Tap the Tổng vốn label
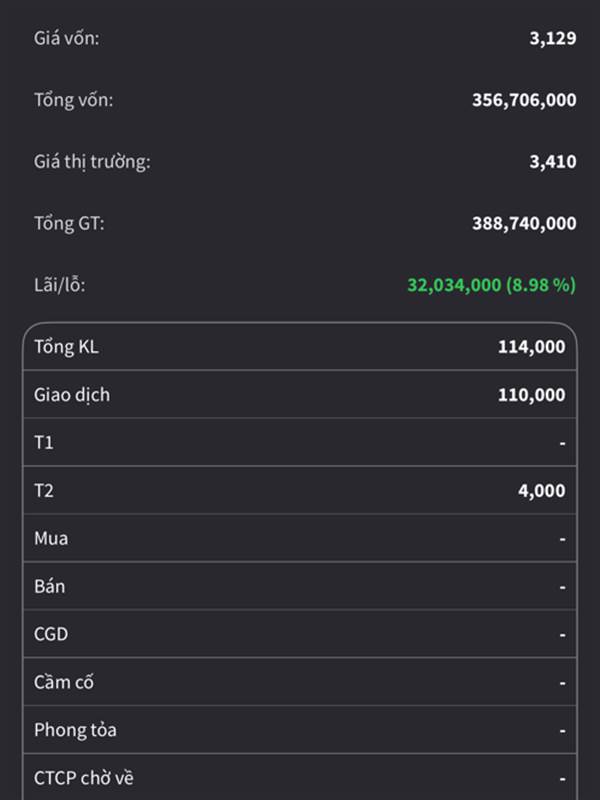 point(74,99)
